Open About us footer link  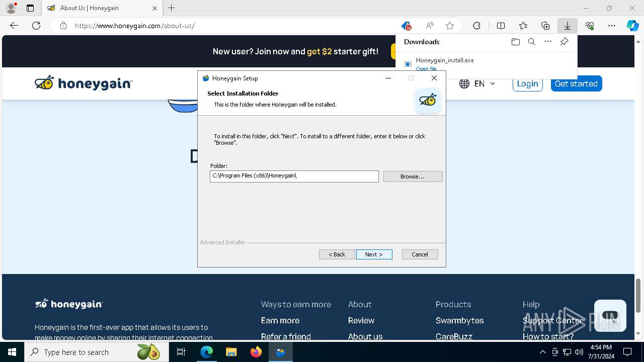click(x=365, y=336)
